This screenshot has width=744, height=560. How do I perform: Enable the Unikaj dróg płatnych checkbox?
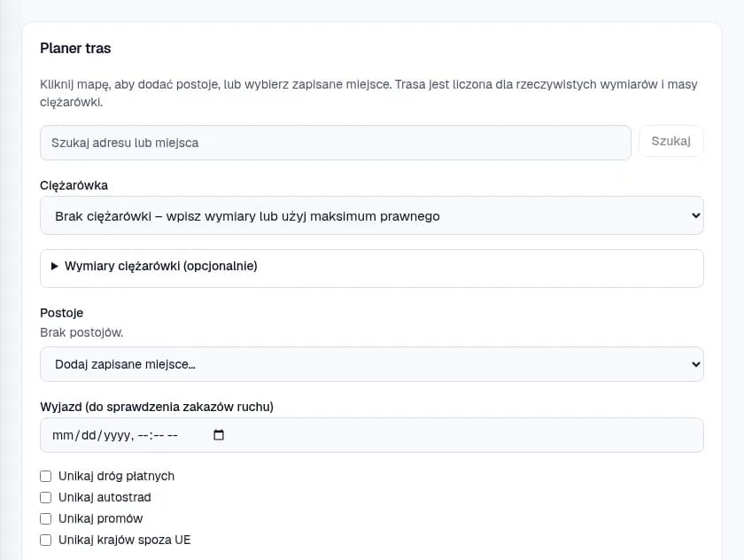(x=45, y=476)
